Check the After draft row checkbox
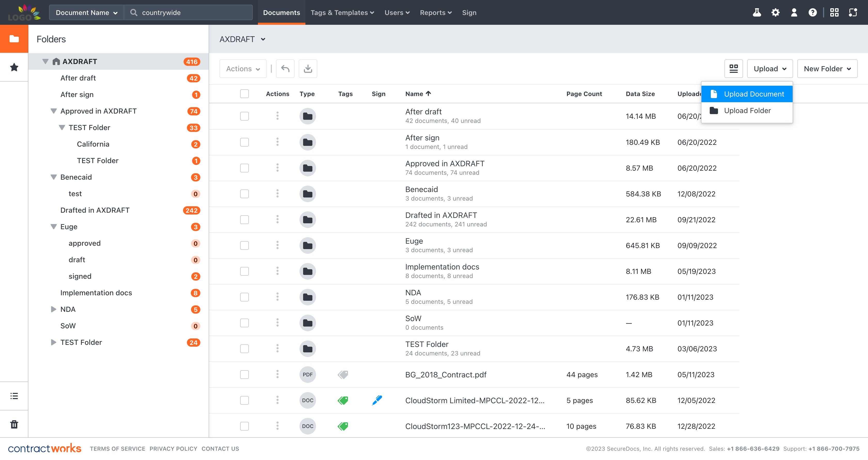The width and height of the screenshot is (868, 460). tap(244, 116)
